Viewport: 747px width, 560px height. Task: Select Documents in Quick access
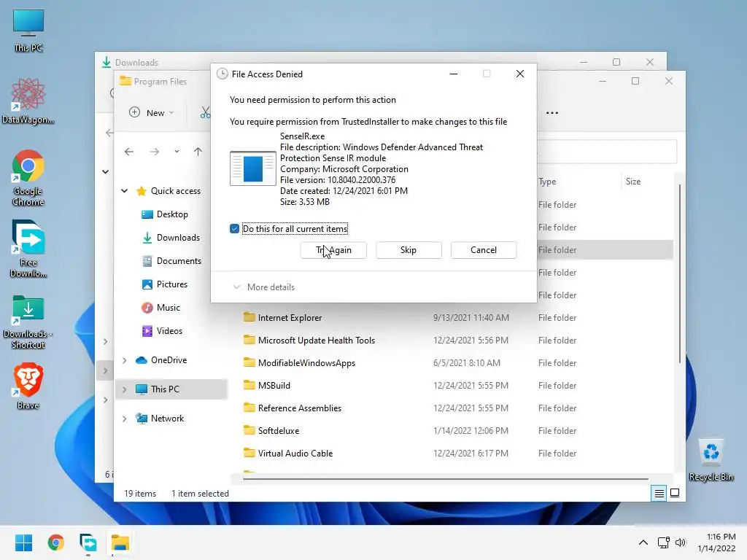(x=171, y=261)
